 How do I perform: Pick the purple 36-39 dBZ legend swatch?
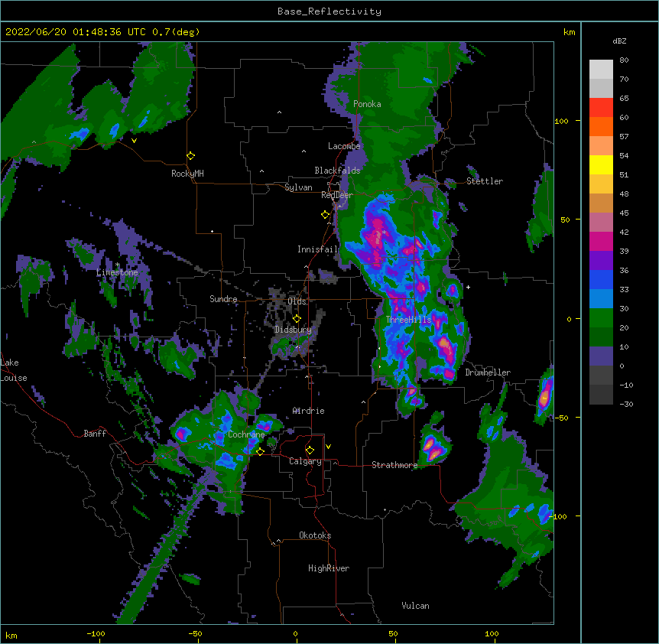601,261
